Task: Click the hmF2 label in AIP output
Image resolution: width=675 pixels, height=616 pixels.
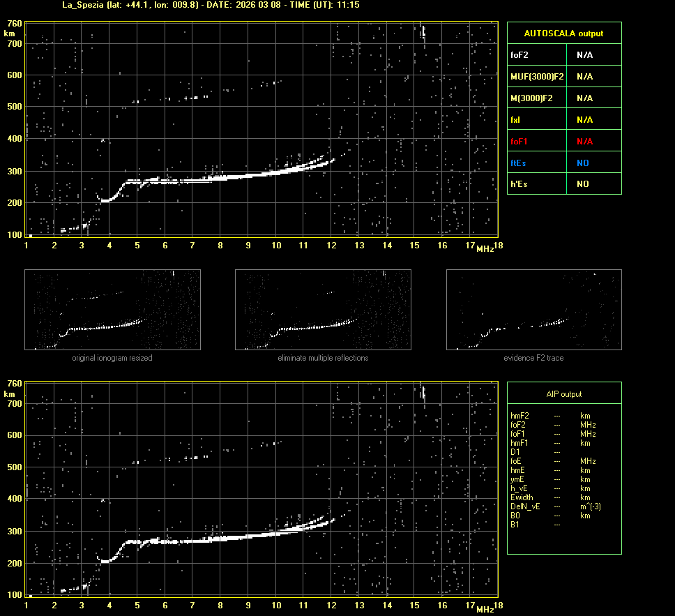Action: 519,415
